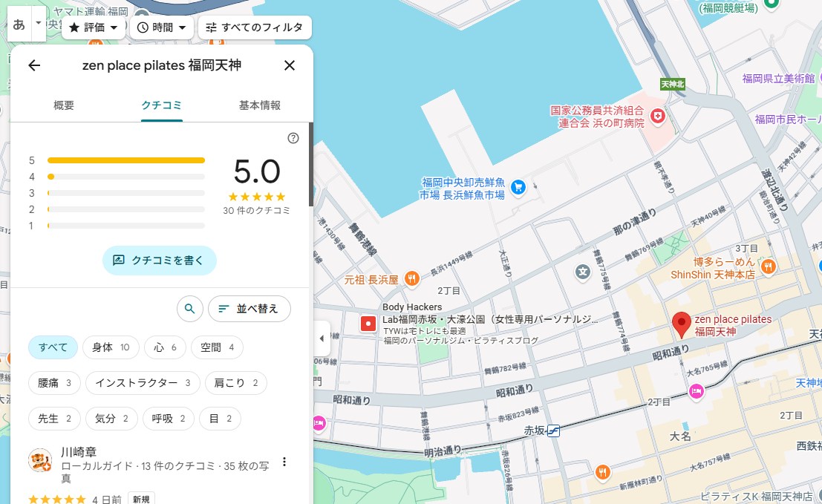
Task: Open more options for 川崎章's review
Action: pyautogui.click(x=284, y=462)
